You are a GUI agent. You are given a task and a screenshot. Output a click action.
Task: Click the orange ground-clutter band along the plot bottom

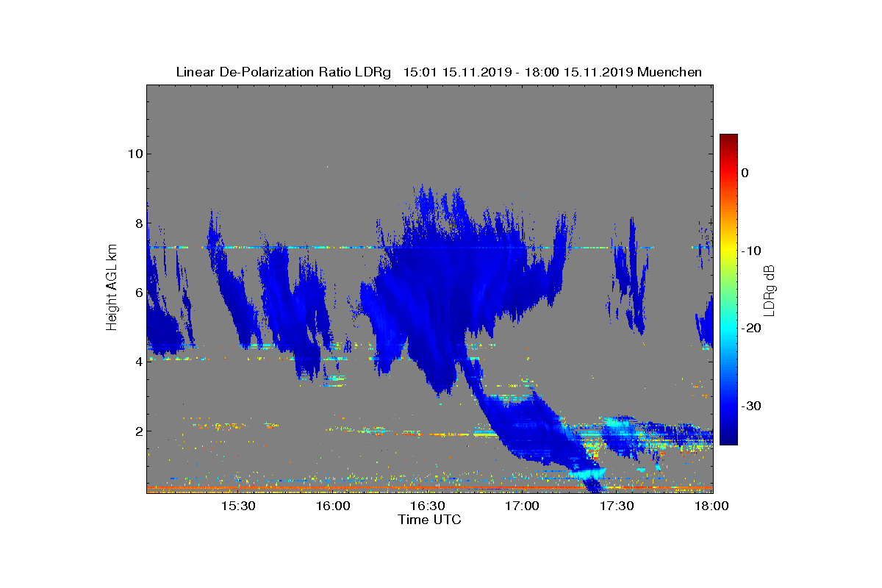[x=429, y=487]
